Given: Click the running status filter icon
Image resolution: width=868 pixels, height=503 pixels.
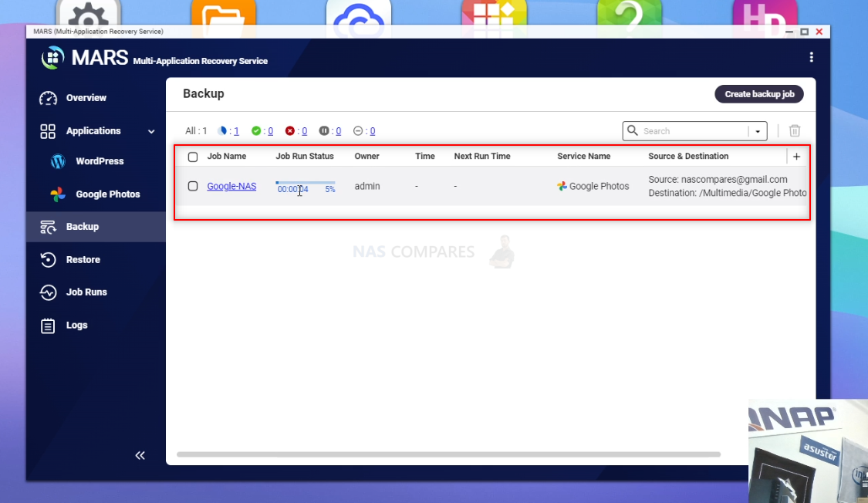Looking at the screenshot, I should pos(222,131).
